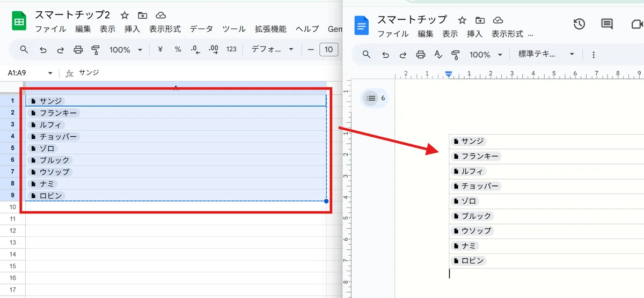Redo the last action in Sheets

coord(61,50)
